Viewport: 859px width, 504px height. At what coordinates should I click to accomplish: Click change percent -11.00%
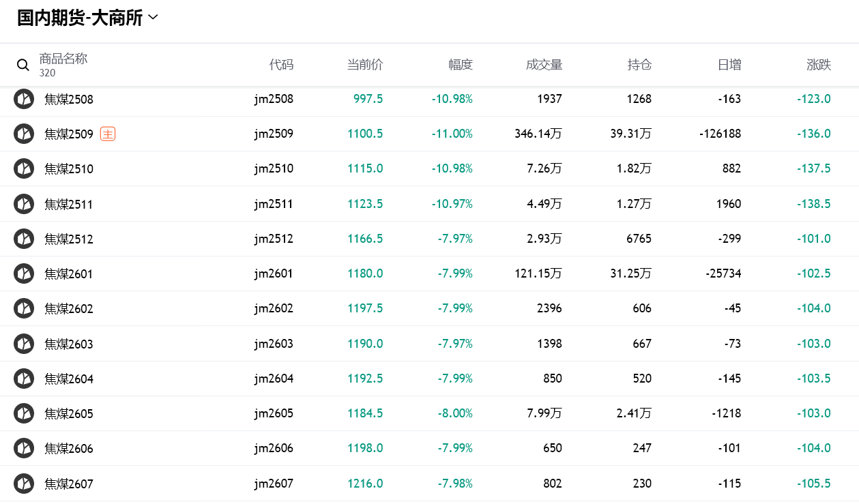[x=452, y=134]
